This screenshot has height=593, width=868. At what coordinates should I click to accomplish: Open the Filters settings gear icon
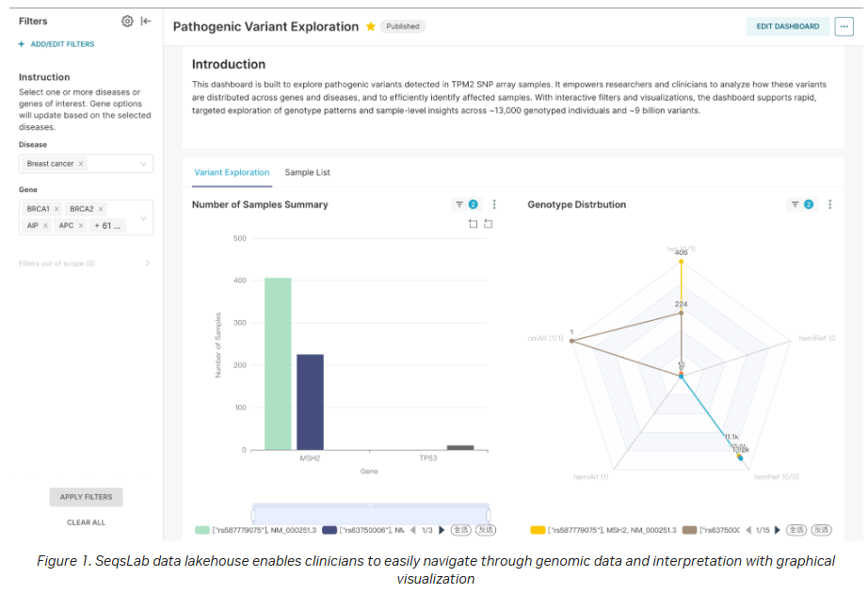127,21
